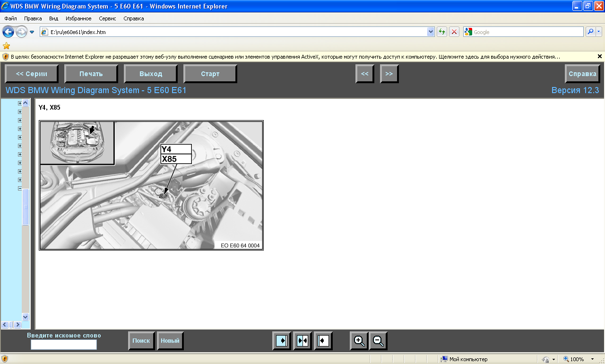Click the gray Справка help button
Image resolution: width=605 pixels, height=364 pixels.
pyautogui.click(x=582, y=74)
